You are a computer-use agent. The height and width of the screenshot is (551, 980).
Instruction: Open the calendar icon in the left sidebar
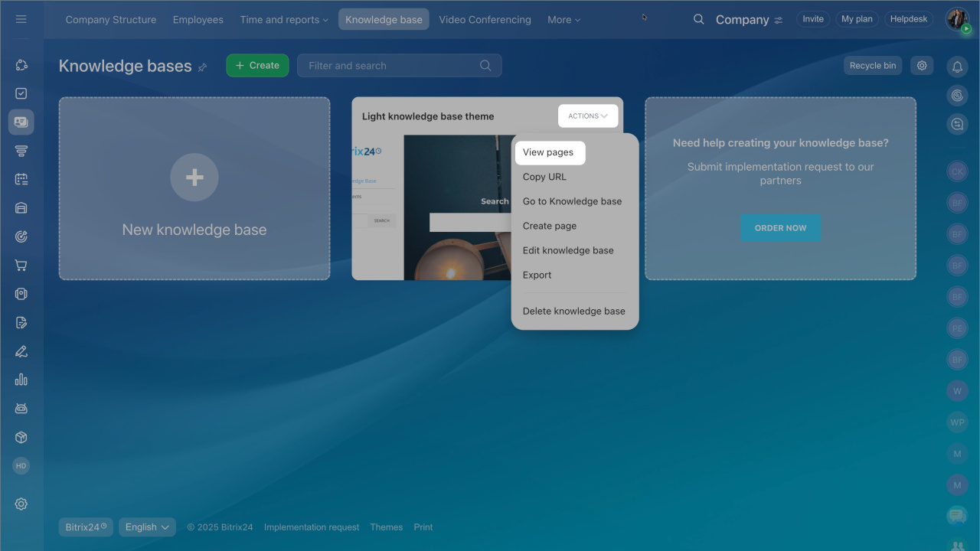pos(21,179)
